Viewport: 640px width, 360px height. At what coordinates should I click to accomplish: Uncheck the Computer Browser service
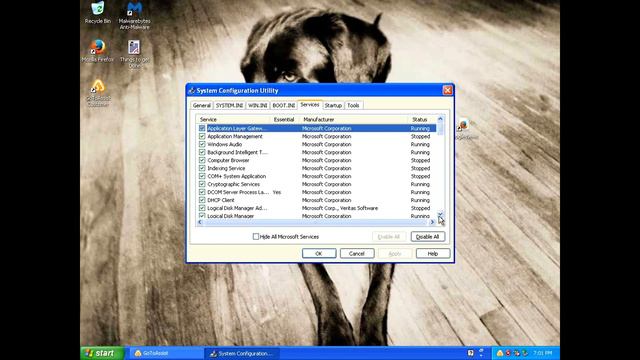[x=202, y=160]
